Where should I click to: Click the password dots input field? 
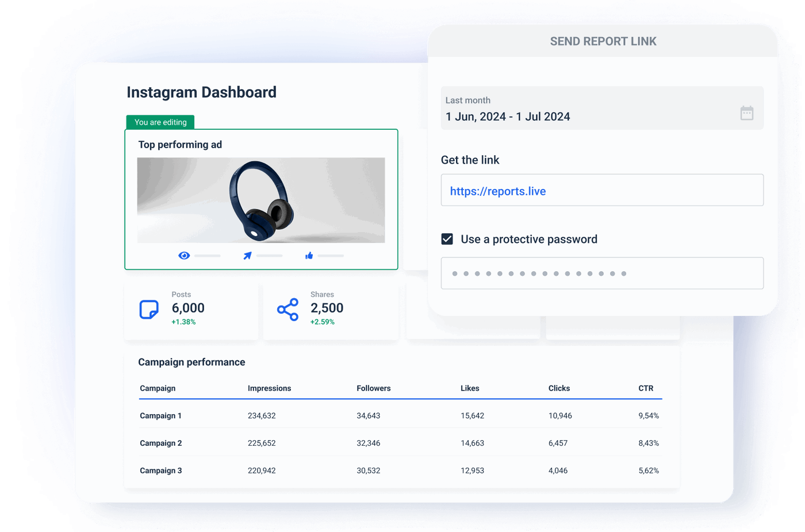[x=601, y=273]
